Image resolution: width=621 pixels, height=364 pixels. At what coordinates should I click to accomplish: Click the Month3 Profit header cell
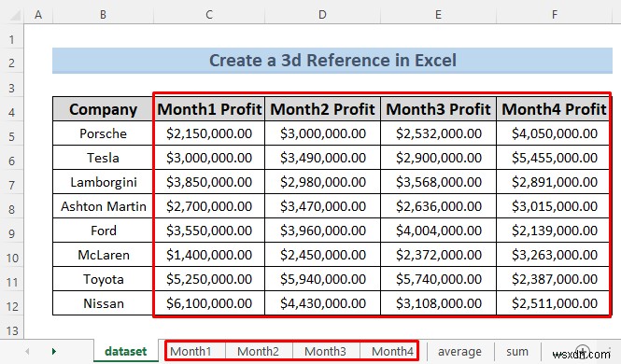(438, 109)
